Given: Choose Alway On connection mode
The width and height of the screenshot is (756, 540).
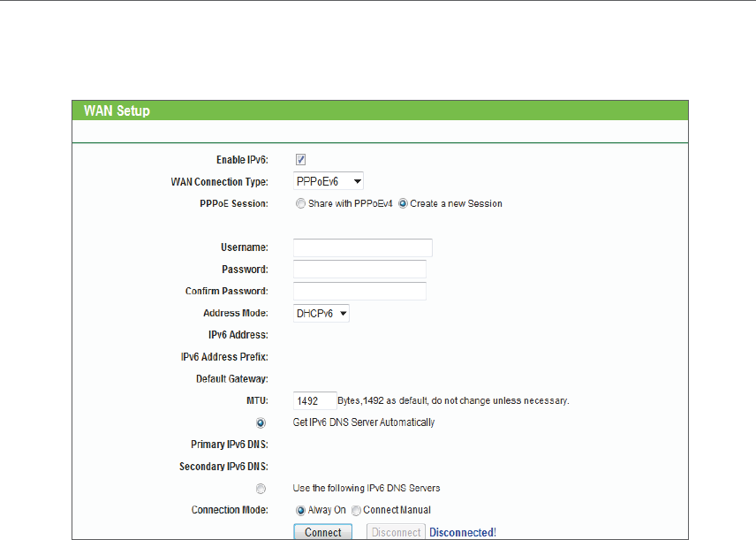Looking at the screenshot, I should pyautogui.click(x=300, y=510).
